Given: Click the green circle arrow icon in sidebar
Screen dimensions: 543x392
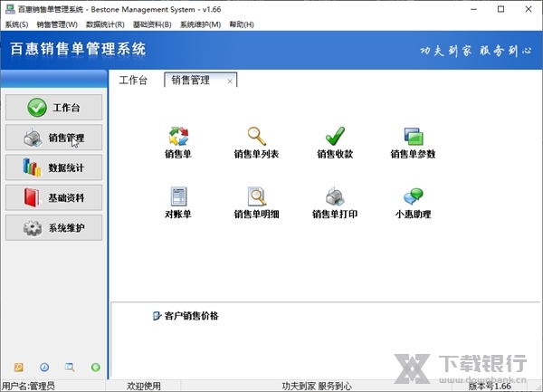Looking at the screenshot, I should click(x=96, y=367).
